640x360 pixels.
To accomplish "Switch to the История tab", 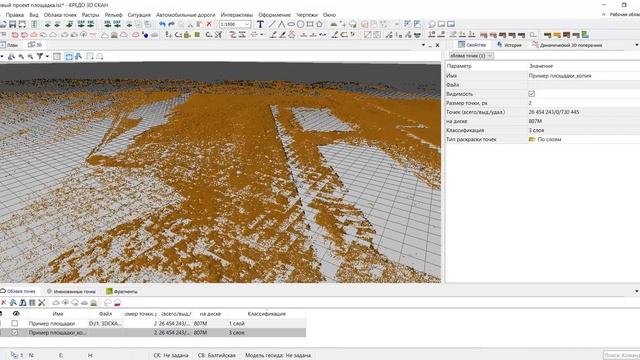I will [509, 45].
